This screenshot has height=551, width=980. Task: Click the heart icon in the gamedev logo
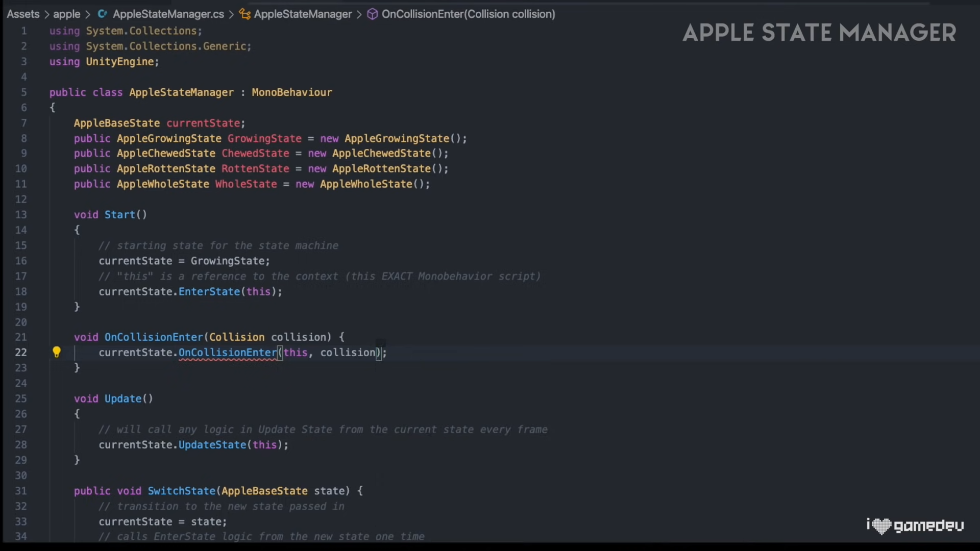click(x=881, y=525)
